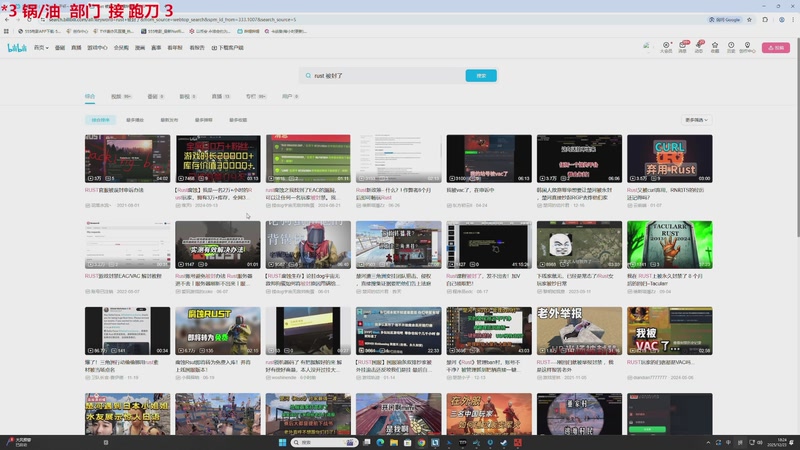
Task: Sort results by 最新发布
Action: click(169, 120)
